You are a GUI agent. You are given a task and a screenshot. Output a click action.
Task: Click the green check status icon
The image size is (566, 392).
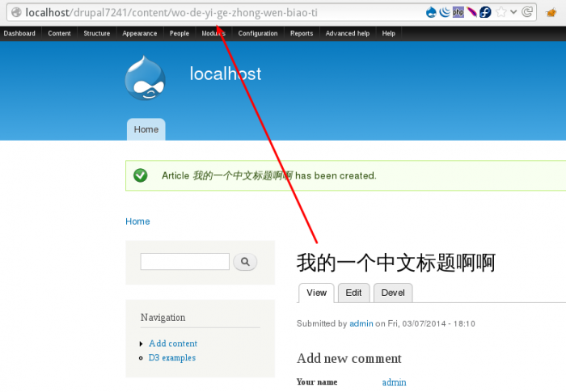tap(141, 175)
